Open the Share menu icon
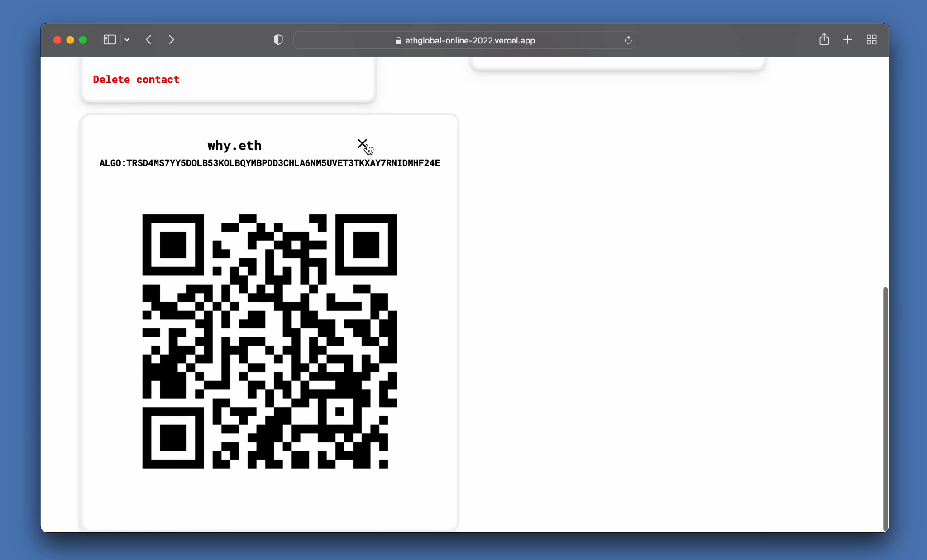Screen dimensions: 927x560 [824, 39]
